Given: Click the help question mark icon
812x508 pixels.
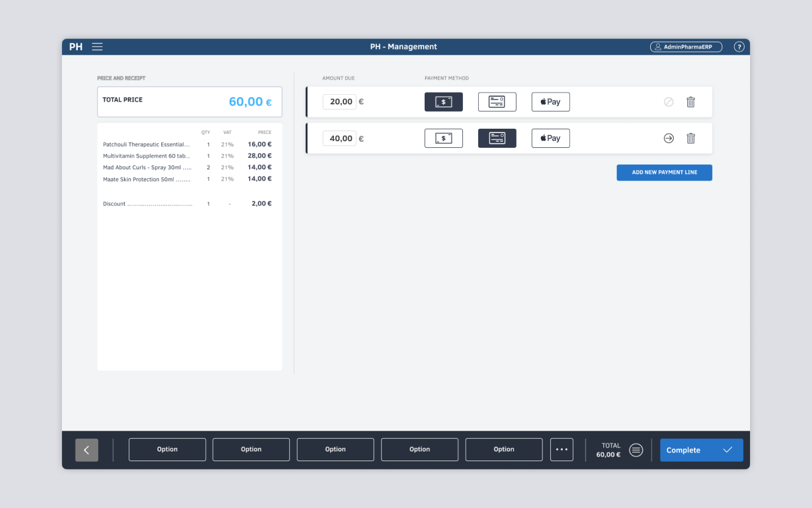Looking at the screenshot, I should [739, 47].
